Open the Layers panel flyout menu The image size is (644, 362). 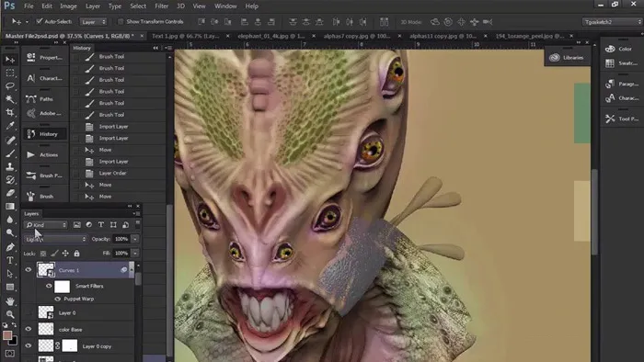(x=137, y=213)
